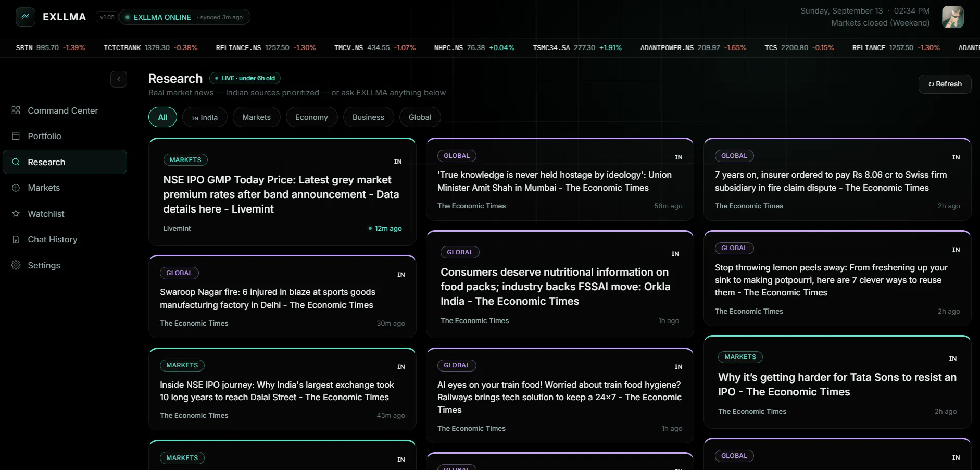
Task: Click the Settings gear icon
Action: (x=16, y=265)
